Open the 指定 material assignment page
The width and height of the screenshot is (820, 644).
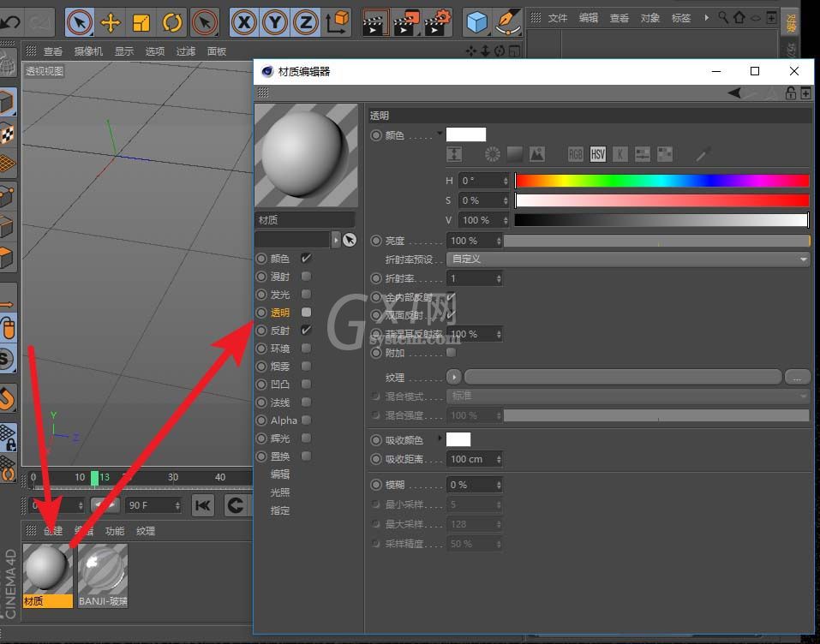click(280, 510)
